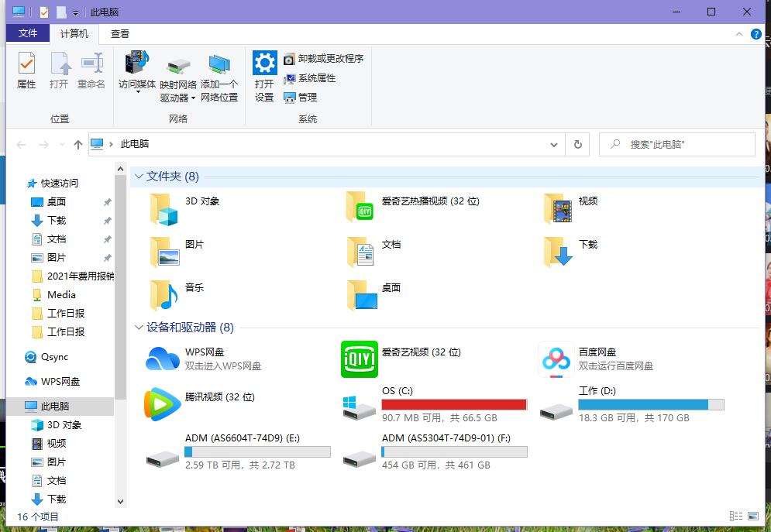Image resolution: width=771 pixels, height=532 pixels.
Task: Switch to details view in status bar
Action: [736, 516]
